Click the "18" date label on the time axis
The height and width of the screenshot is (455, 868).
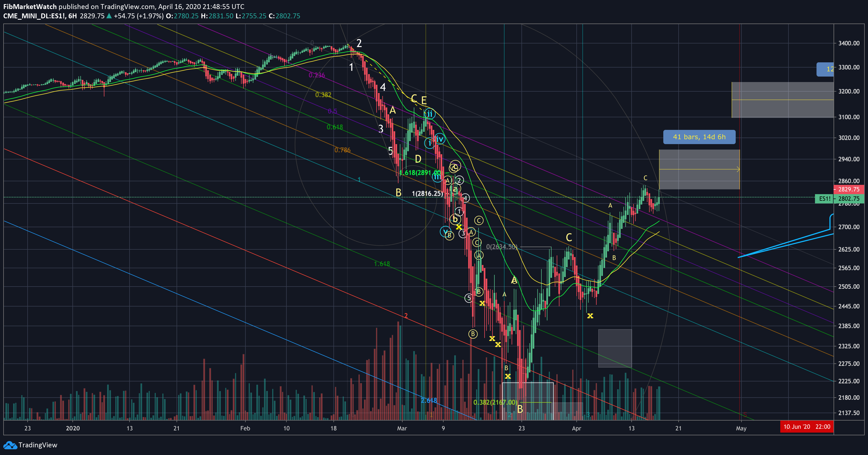click(333, 428)
